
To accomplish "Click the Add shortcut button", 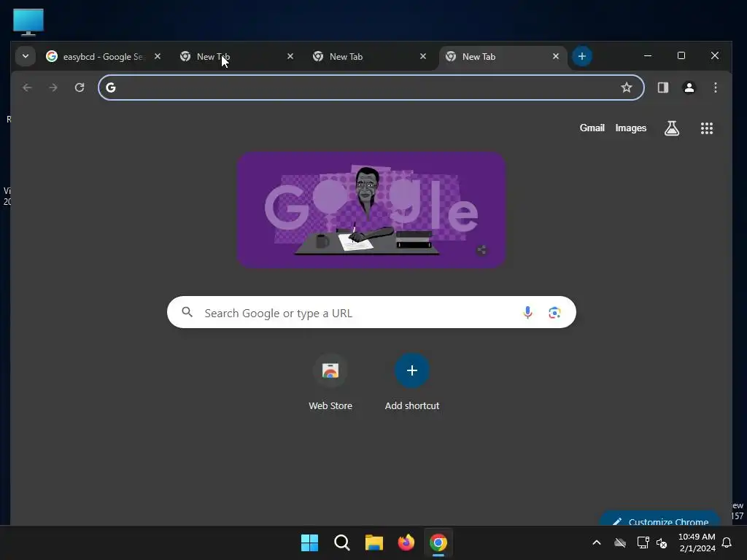I will click(x=411, y=382).
